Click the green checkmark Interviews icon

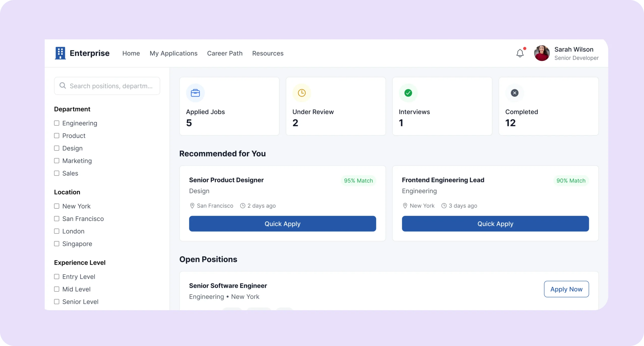408,93
